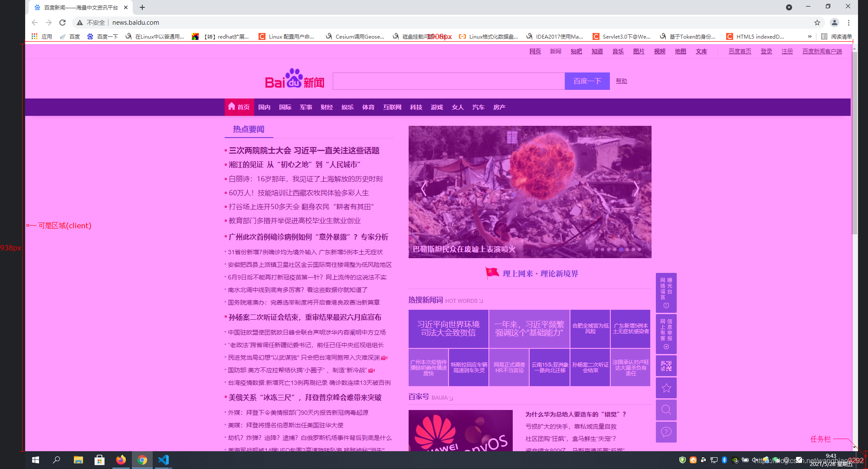
Task: Open the 帮助 help link
Action: 622,81
